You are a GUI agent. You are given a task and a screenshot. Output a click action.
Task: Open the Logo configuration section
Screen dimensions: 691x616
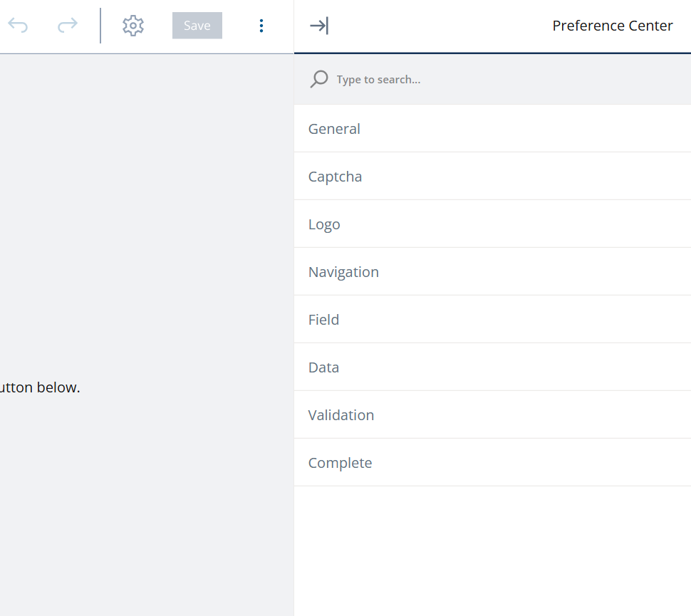pyautogui.click(x=324, y=224)
